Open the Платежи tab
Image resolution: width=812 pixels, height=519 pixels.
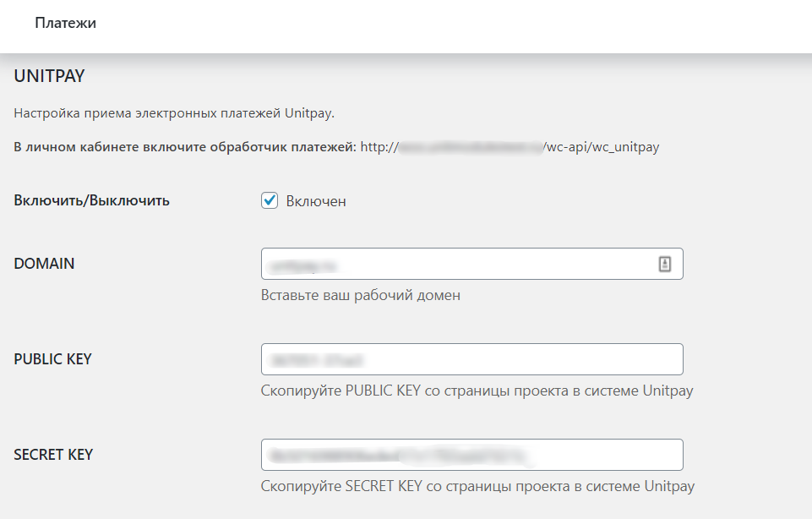[65, 23]
